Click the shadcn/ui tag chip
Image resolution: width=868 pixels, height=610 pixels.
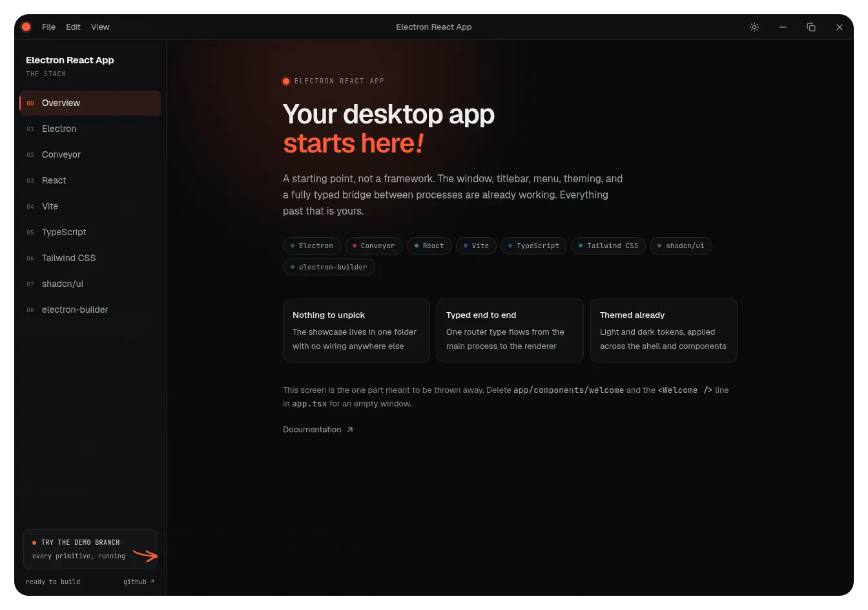pos(681,246)
